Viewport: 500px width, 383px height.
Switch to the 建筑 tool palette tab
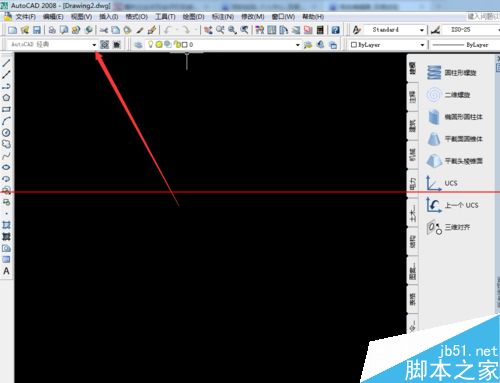[413, 126]
